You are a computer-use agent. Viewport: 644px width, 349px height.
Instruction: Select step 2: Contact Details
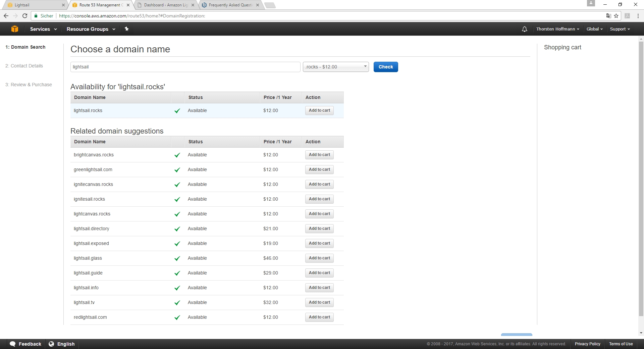24,66
